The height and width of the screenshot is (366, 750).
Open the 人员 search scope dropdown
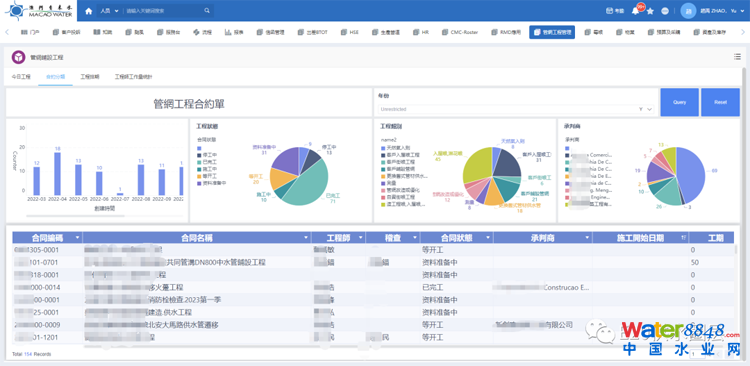point(109,11)
